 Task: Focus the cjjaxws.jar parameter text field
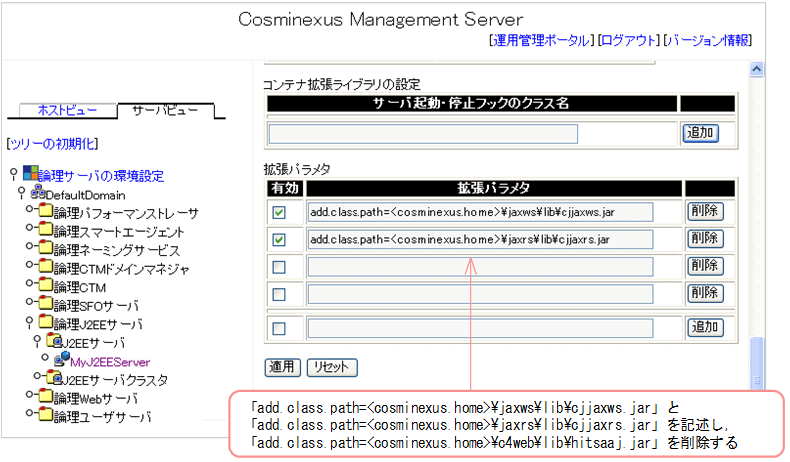coord(480,212)
